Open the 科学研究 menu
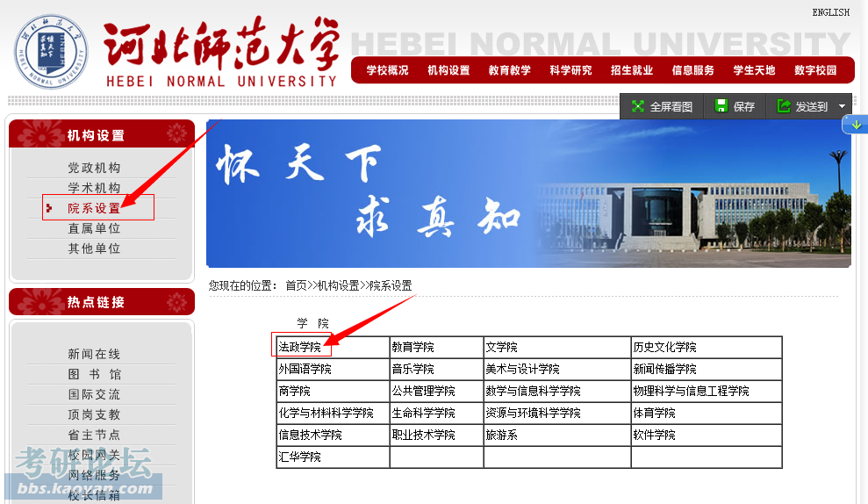This screenshot has height=504, width=868. pyautogui.click(x=570, y=70)
